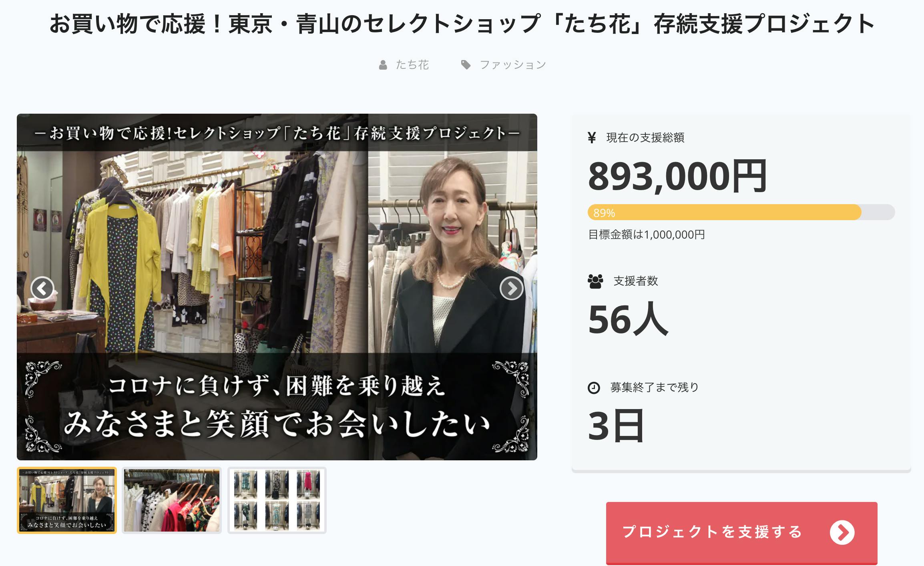Click the プロジェクトを支援する button
The height and width of the screenshot is (566, 924).
pyautogui.click(x=741, y=533)
